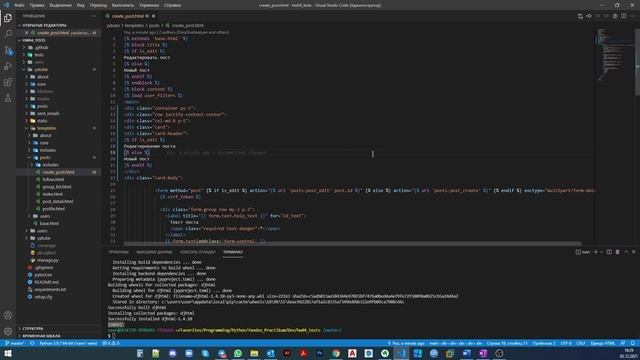Click the notifications bell in status bar
Image resolution: width=640 pixels, height=360 pixels.
(633, 343)
